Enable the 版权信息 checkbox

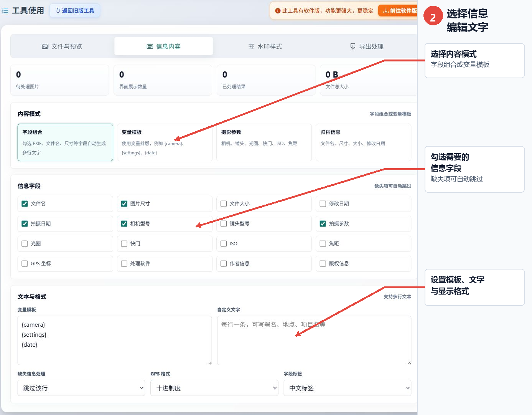pos(323,264)
